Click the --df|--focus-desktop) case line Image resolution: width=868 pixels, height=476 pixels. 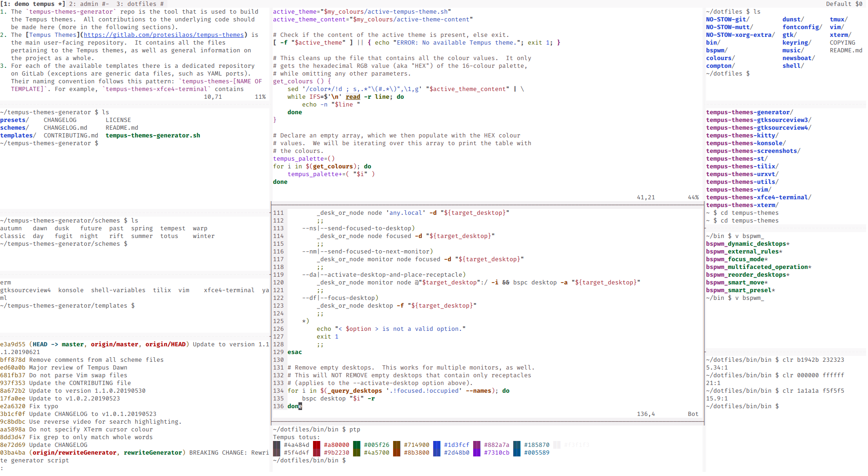point(340,298)
